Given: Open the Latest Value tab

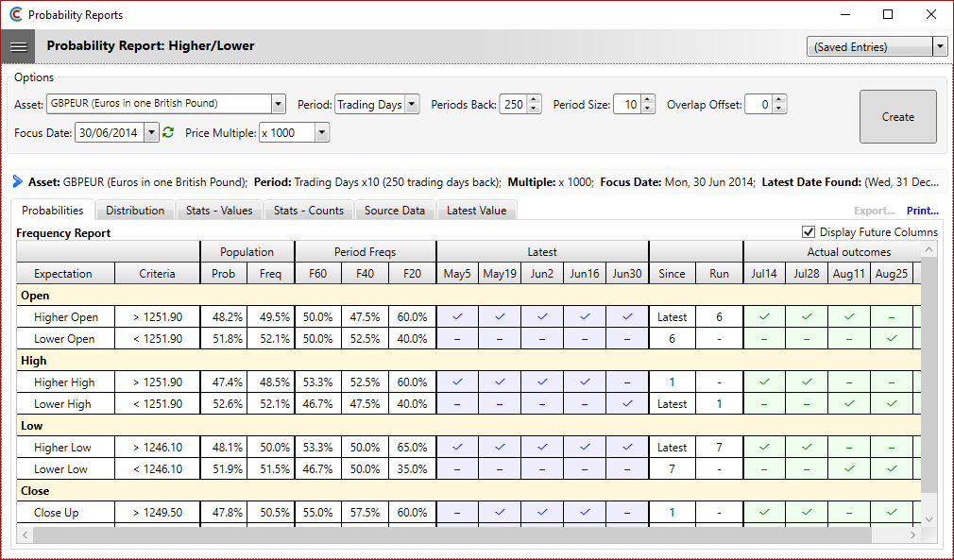Looking at the screenshot, I should (x=476, y=211).
